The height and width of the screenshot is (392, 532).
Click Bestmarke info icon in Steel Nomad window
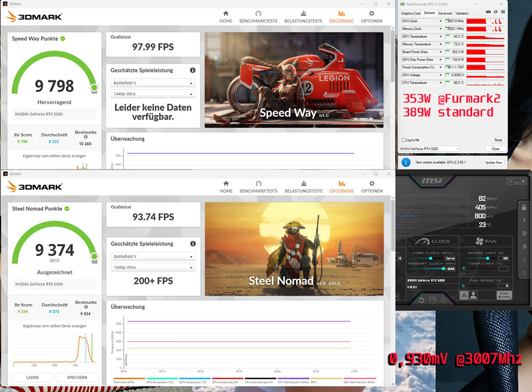click(x=86, y=307)
